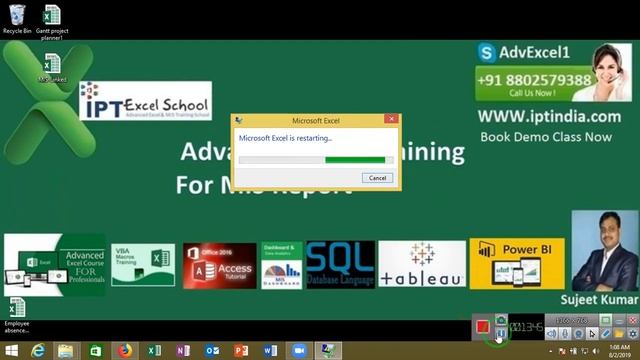Click the Office 2016 Access Tutorial tile

(x=220, y=266)
